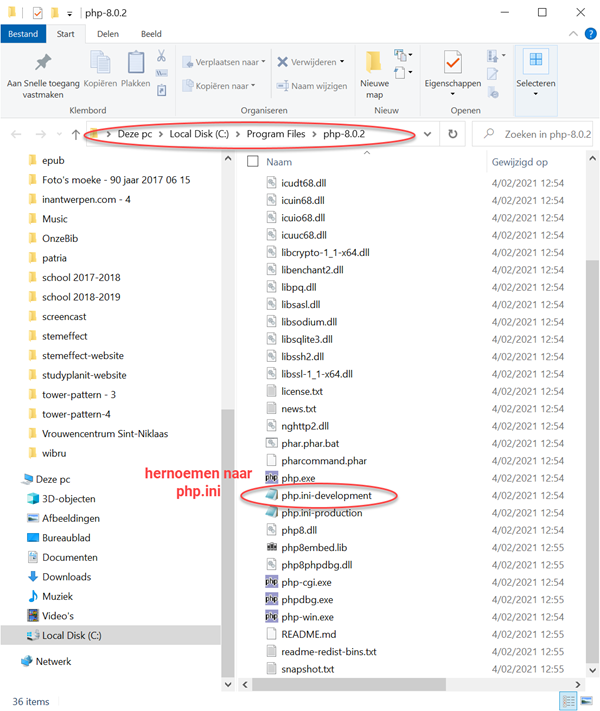600x711 pixels.
Task: Select the php.ini-development file
Action: 326,496
